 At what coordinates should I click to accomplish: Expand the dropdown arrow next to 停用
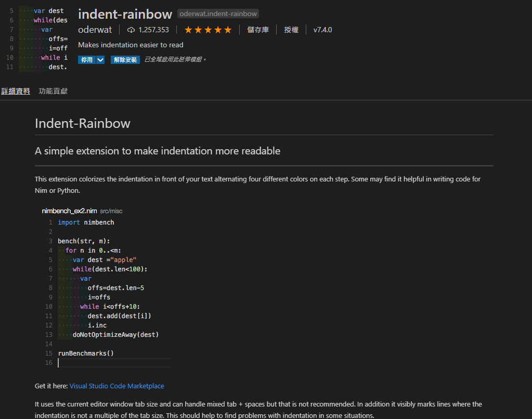pos(100,60)
